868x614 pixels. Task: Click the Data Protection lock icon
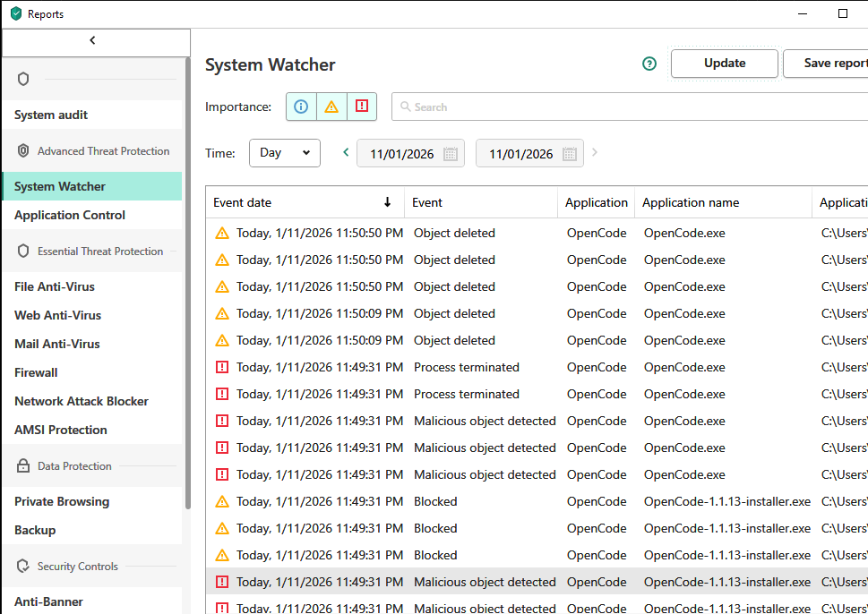23,465
